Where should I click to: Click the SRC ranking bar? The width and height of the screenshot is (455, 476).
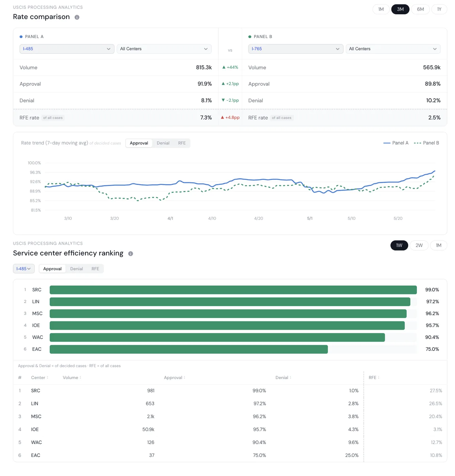point(233,290)
